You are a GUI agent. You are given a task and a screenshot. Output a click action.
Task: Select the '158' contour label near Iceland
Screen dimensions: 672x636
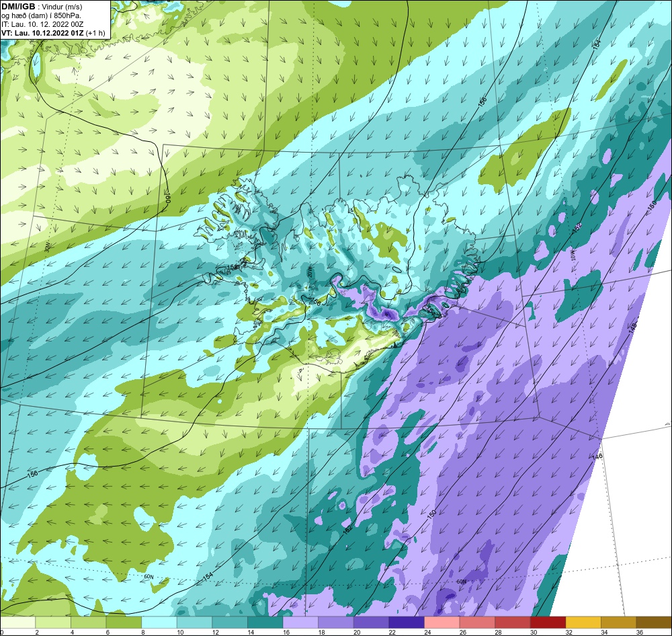coord(232,267)
